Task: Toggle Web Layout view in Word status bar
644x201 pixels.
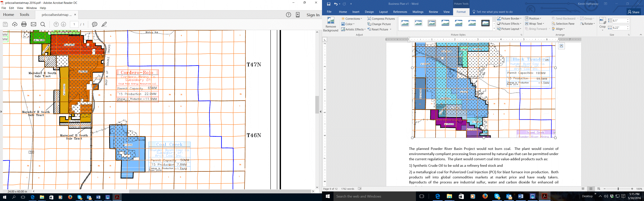Action: point(599,189)
